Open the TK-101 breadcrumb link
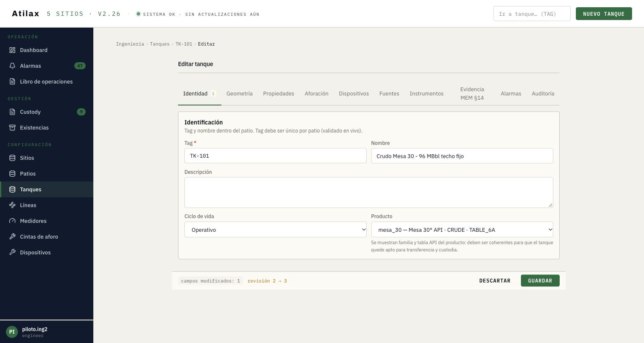This screenshot has width=644, height=343. point(184,44)
